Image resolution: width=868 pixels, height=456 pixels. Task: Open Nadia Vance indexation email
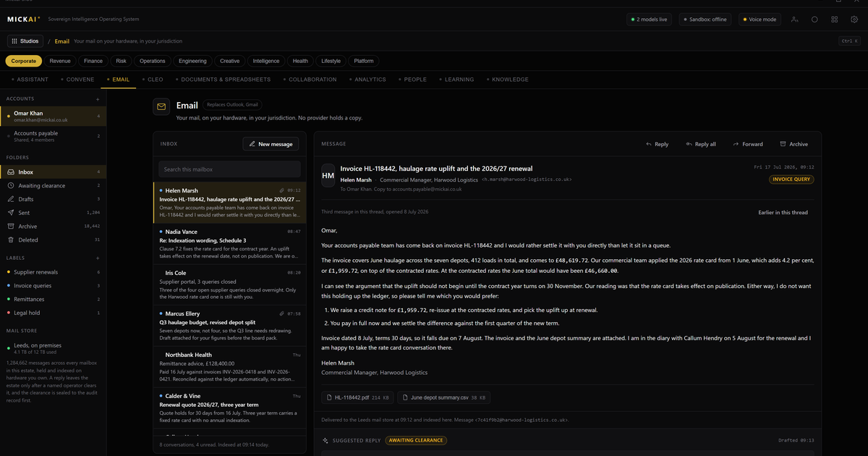229,242
